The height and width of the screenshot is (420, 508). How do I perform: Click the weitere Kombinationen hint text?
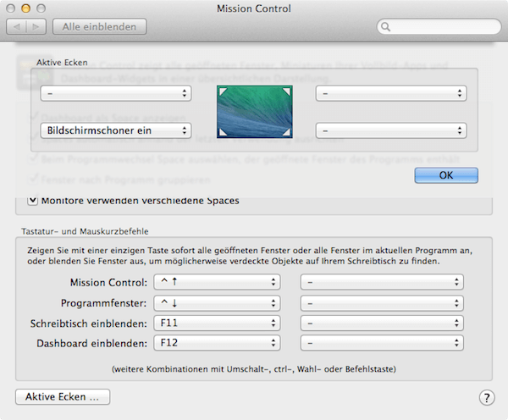254,369
